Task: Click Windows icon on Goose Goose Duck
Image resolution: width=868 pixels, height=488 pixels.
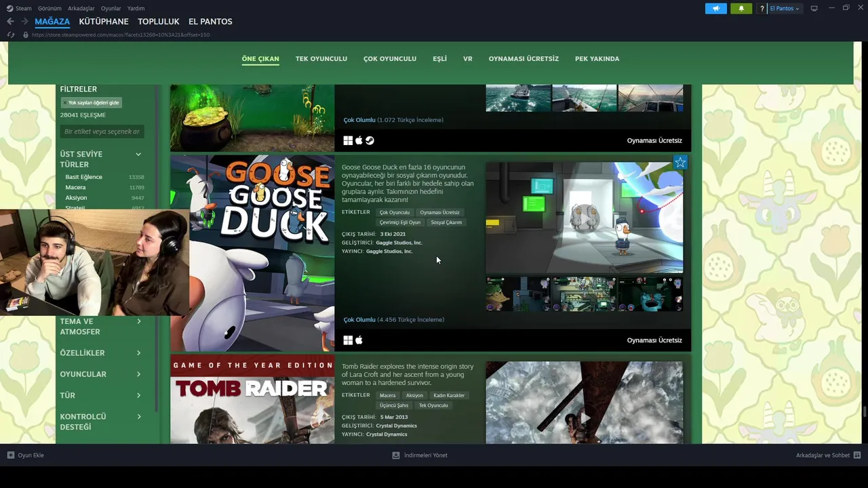Action: [x=348, y=340]
